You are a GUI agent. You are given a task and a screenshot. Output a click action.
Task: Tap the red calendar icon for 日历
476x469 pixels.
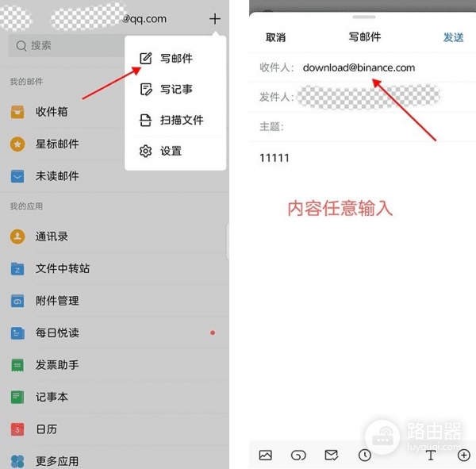[x=17, y=429]
